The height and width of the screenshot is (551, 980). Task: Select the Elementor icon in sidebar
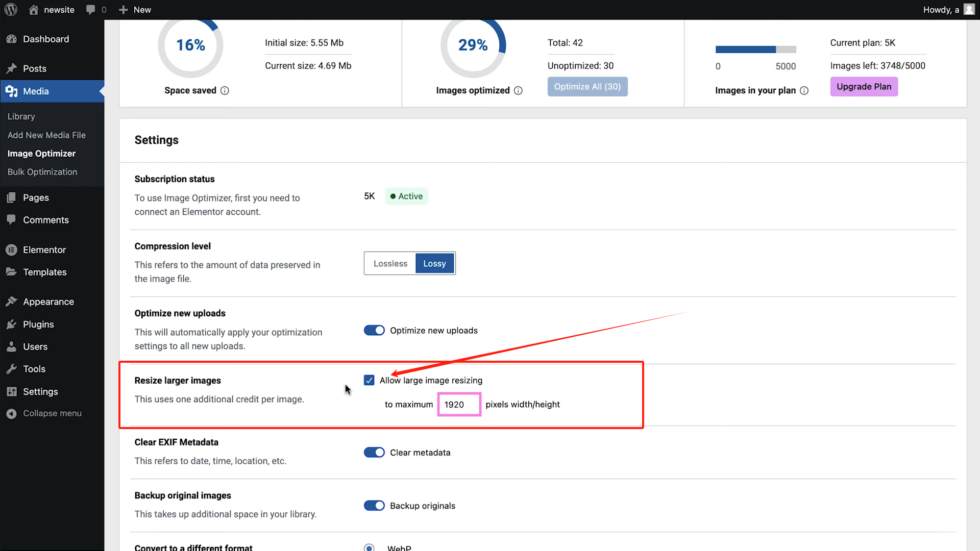click(x=12, y=249)
